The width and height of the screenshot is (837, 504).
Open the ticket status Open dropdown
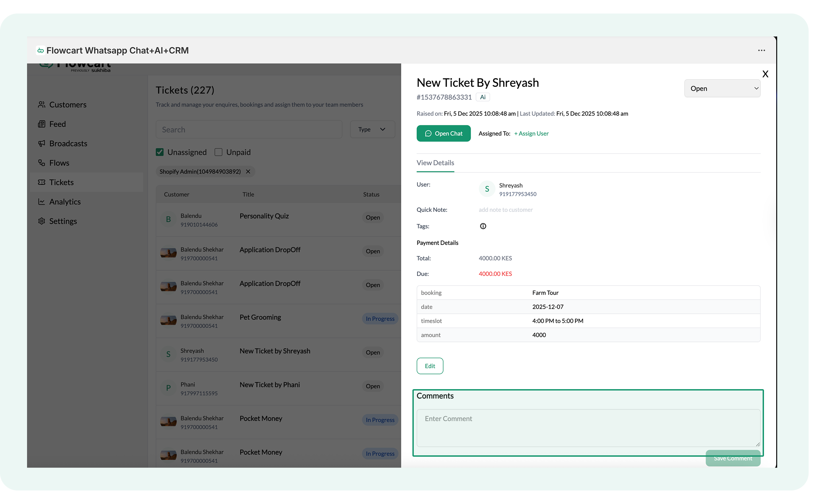click(722, 88)
